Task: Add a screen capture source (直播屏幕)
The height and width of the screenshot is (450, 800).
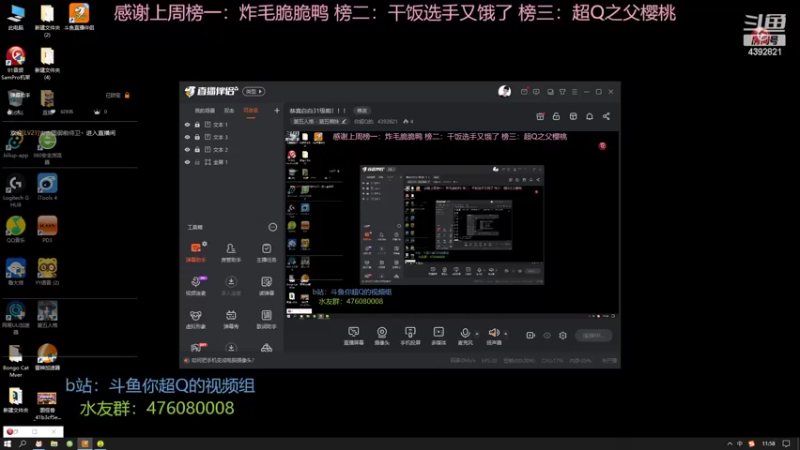Action: tap(354, 336)
